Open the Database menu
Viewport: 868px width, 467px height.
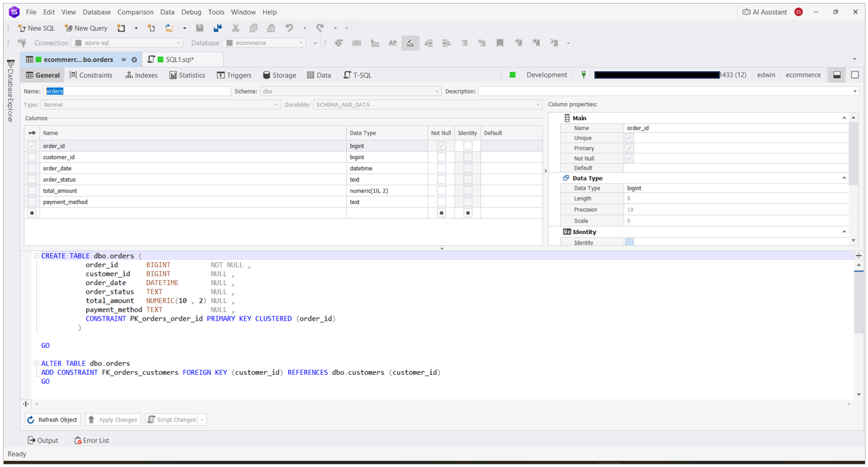coord(97,12)
